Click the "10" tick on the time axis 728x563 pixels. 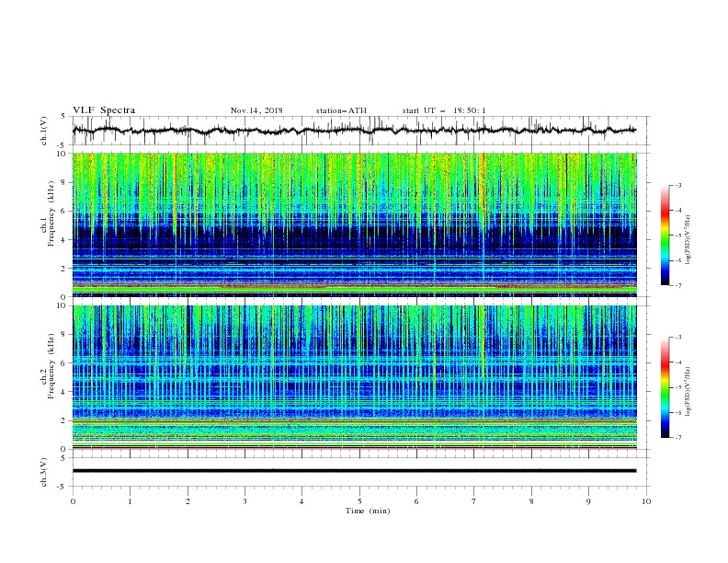click(646, 501)
